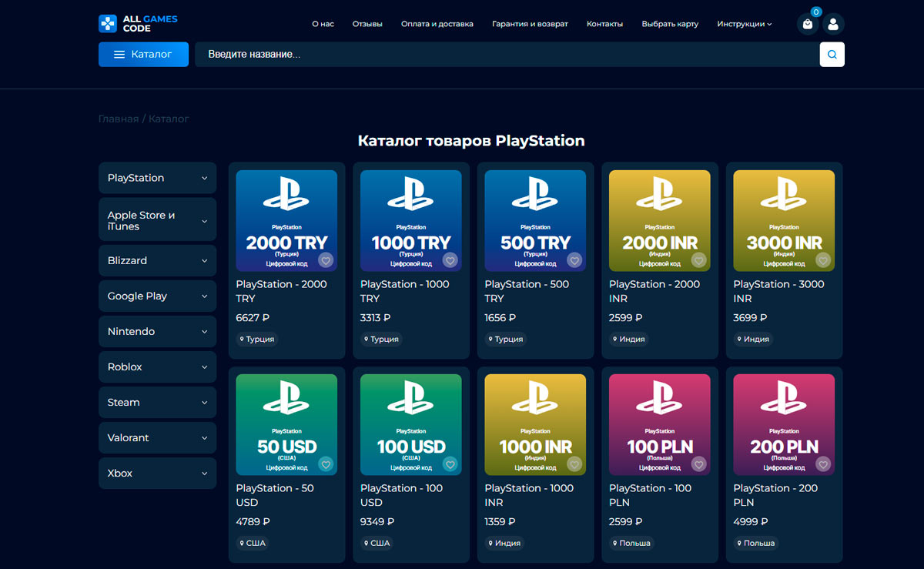Click the search magnifier button

(832, 55)
